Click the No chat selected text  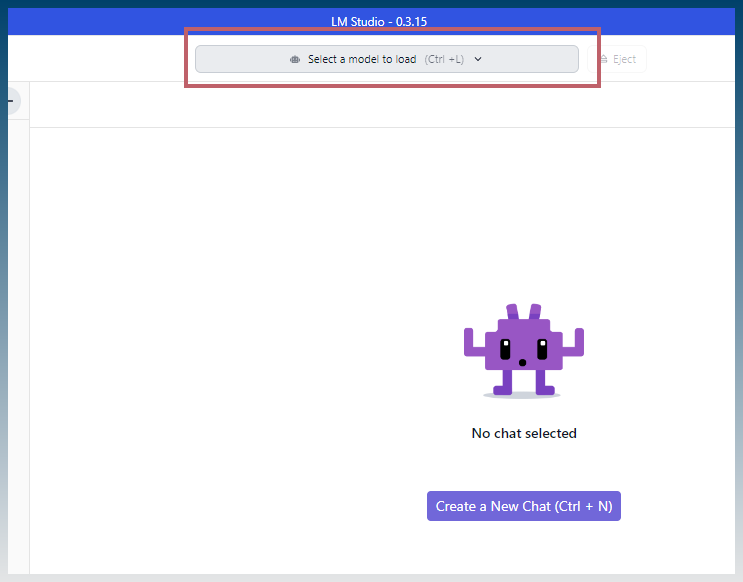(x=524, y=433)
